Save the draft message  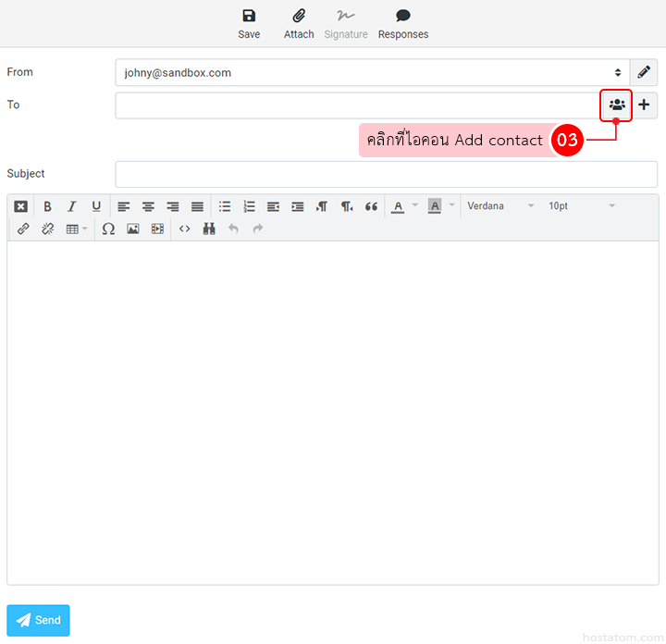pos(249,24)
